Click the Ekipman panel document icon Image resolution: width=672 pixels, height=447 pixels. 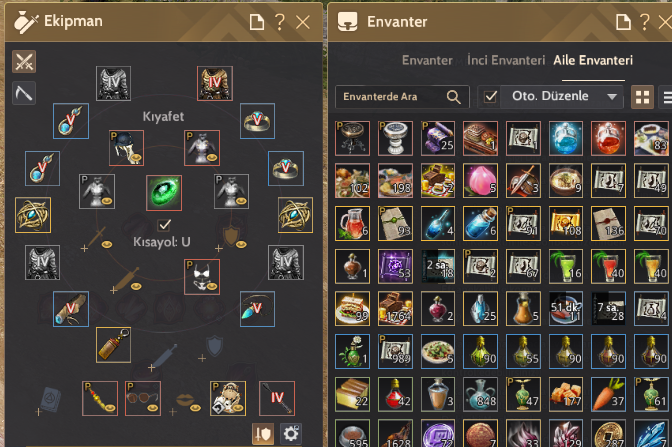(257, 22)
